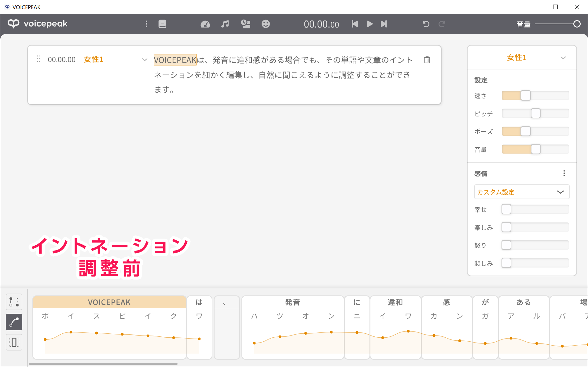Select the smiley emotion icon in the toolbar
Screen dimensions: 588x367
point(266,24)
